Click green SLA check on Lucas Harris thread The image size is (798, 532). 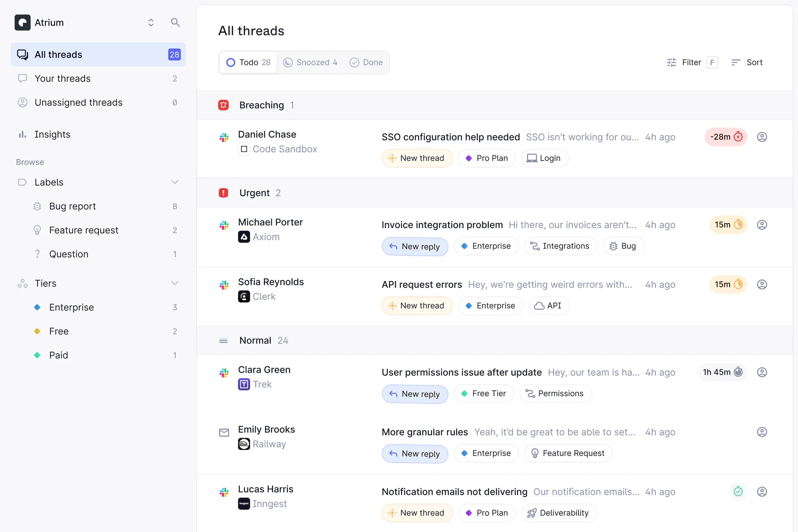(x=738, y=491)
